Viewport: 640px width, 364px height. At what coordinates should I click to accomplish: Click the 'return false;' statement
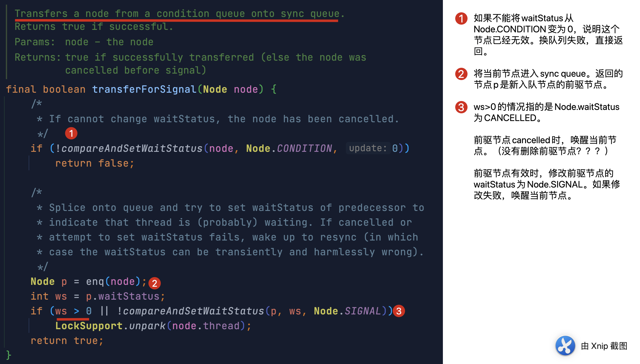pos(95,163)
